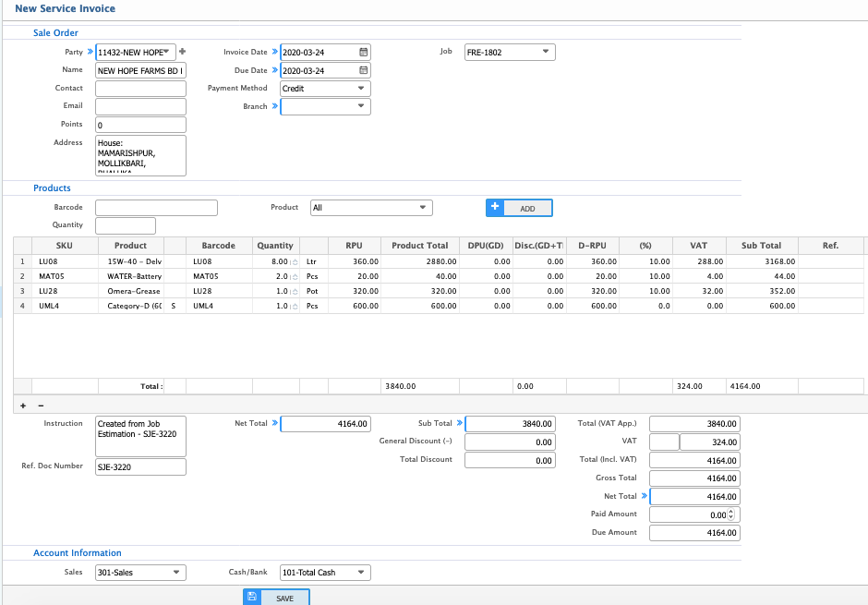
Task: Click the blue plus icon on the ADD button
Action: pos(494,207)
